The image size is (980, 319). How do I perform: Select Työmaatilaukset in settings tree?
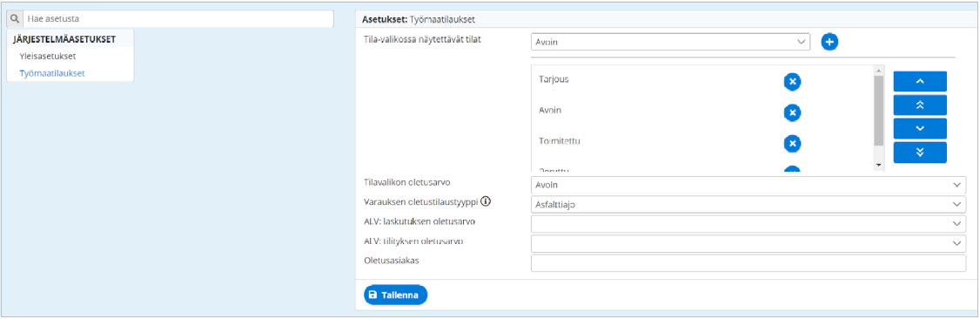52,72
